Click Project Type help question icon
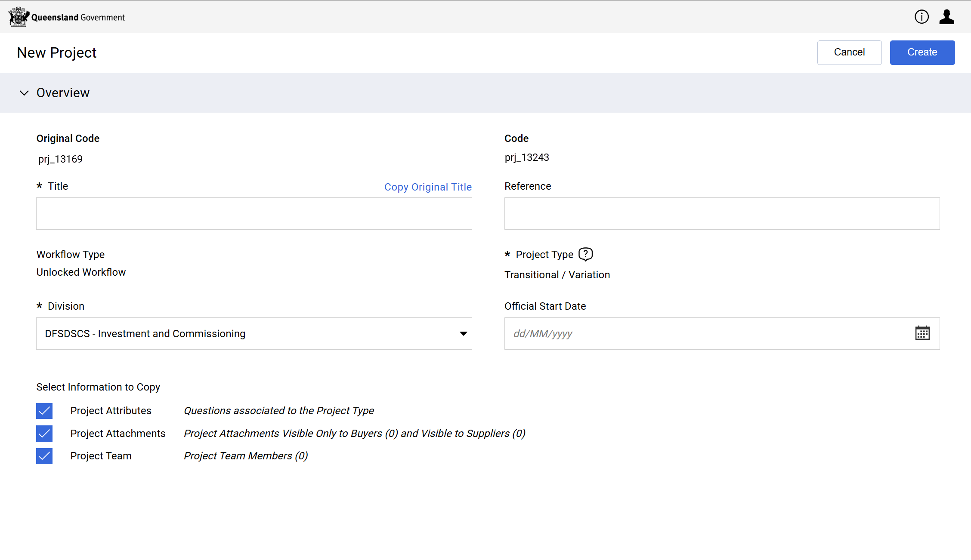971x560 pixels. (585, 254)
